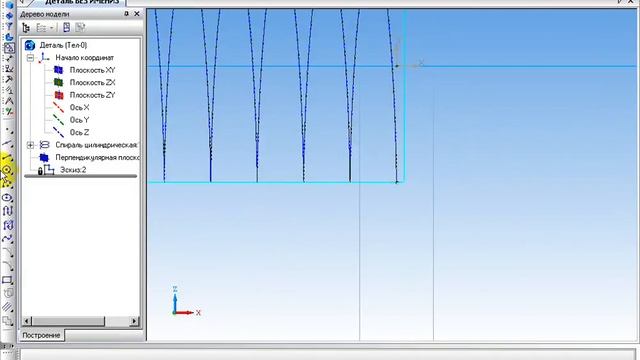
Task: Select the collect contour tool
Action: coord(7,293)
